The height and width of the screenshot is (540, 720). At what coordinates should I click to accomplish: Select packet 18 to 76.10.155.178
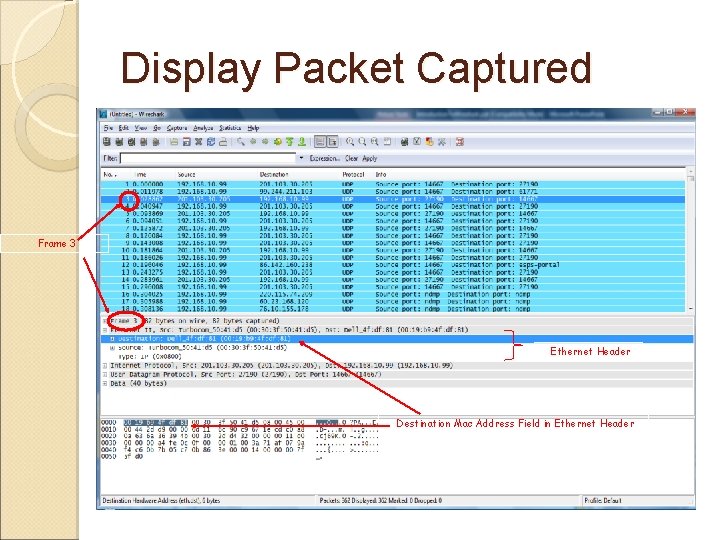[x=393, y=309]
